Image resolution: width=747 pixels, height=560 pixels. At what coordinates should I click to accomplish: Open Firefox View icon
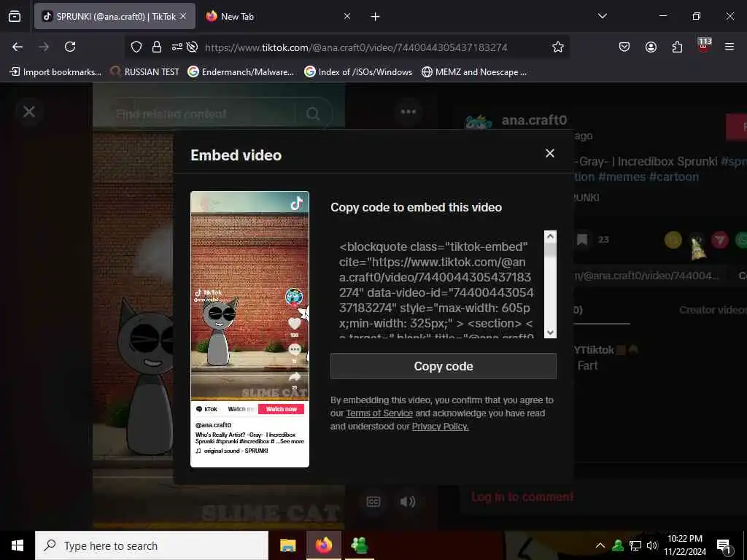click(x=15, y=16)
